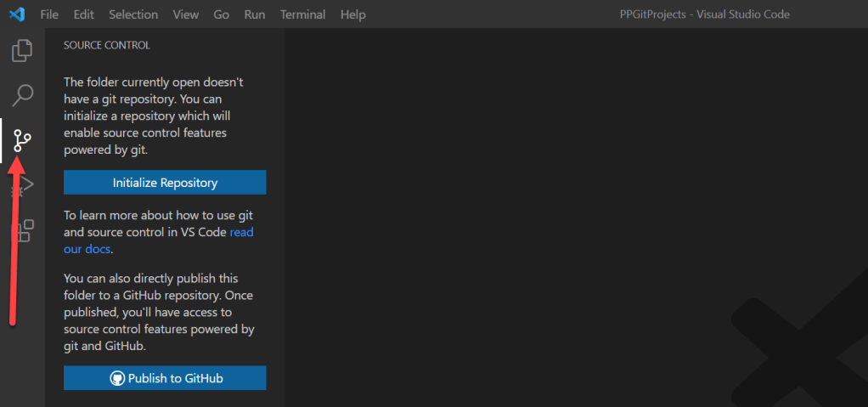
Task: Open the Search view icon
Action: [22, 95]
